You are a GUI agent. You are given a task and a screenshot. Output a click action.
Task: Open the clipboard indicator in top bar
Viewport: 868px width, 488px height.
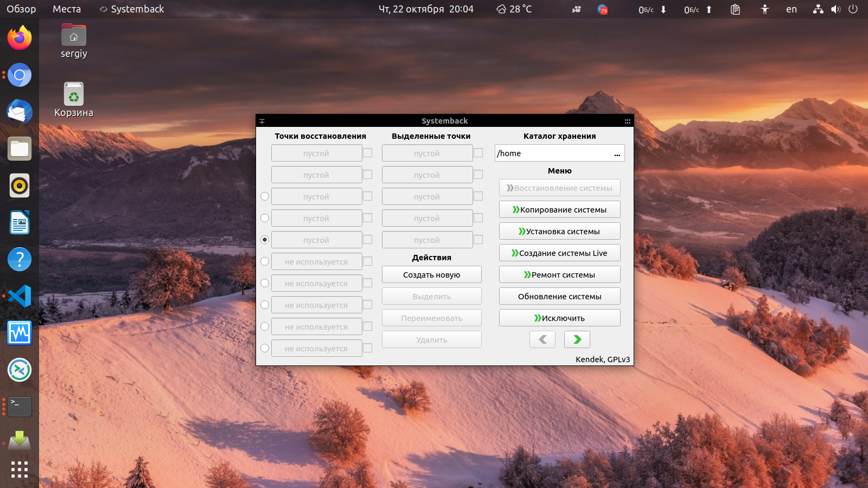pos(735,9)
